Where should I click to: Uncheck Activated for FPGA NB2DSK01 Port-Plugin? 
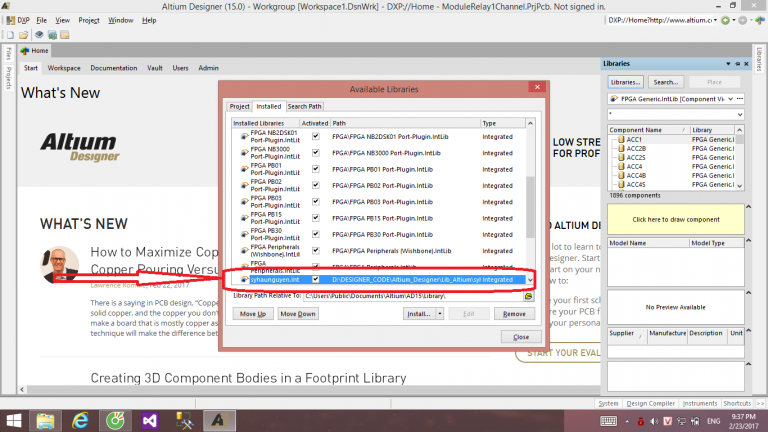[x=316, y=137]
